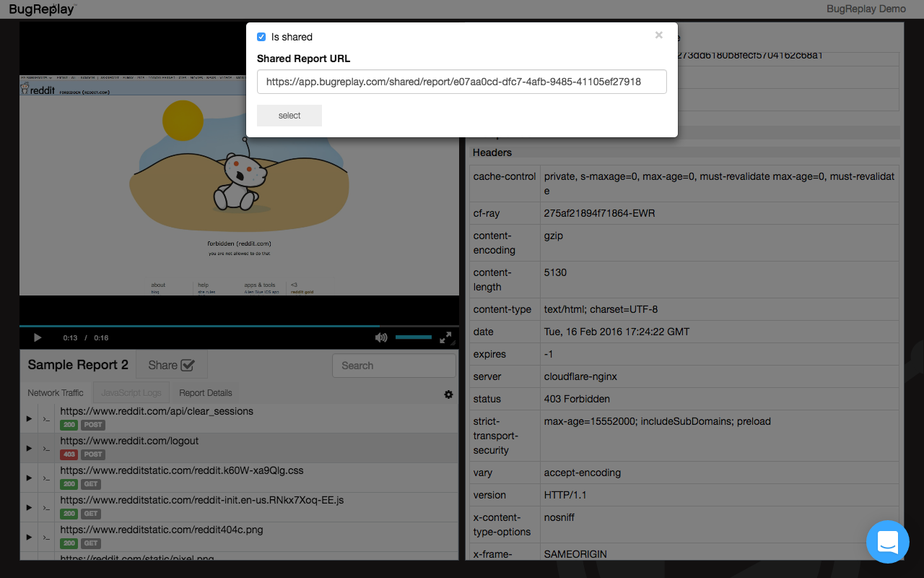924x578 pixels.
Task: Click the vary value accept-encoding
Action: click(x=583, y=473)
